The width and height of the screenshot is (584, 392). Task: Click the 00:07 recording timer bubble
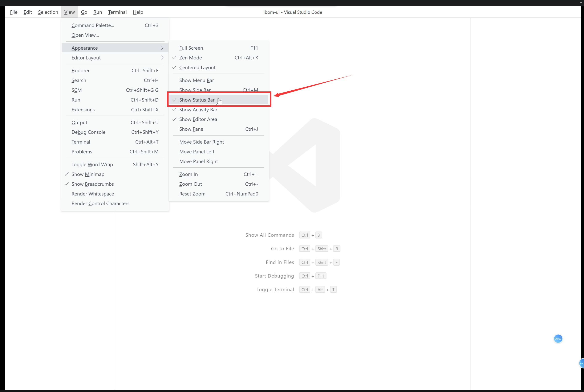click(x=558, y=339)
